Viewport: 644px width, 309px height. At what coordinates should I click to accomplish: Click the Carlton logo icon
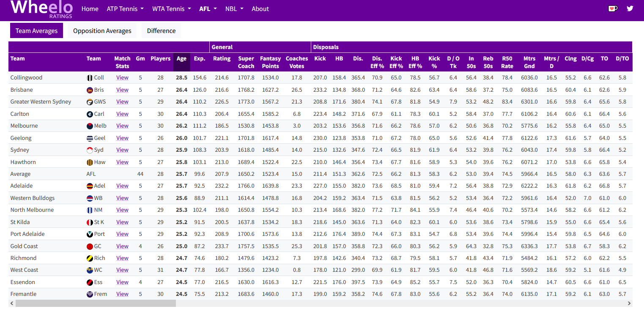(x=90, y=114)
